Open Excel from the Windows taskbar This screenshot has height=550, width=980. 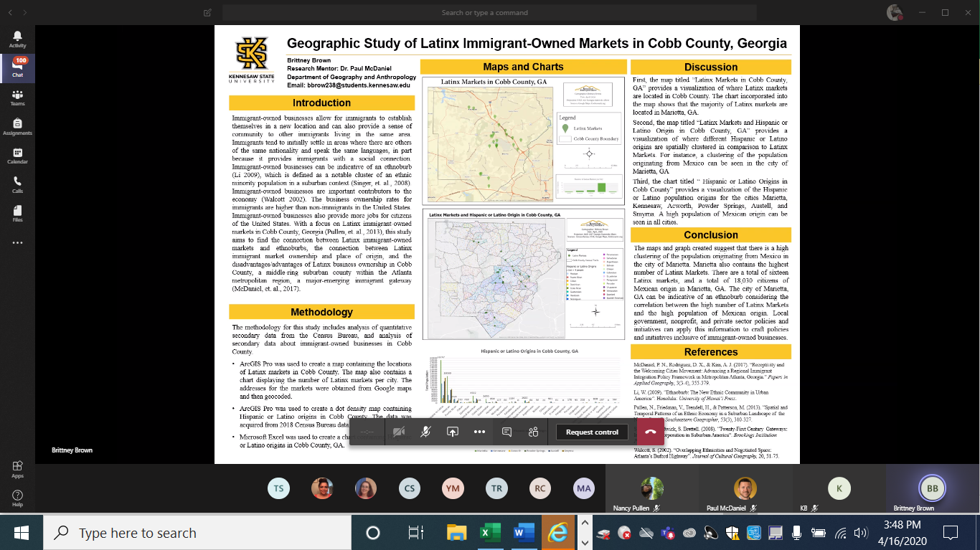[x=489, y=533]
